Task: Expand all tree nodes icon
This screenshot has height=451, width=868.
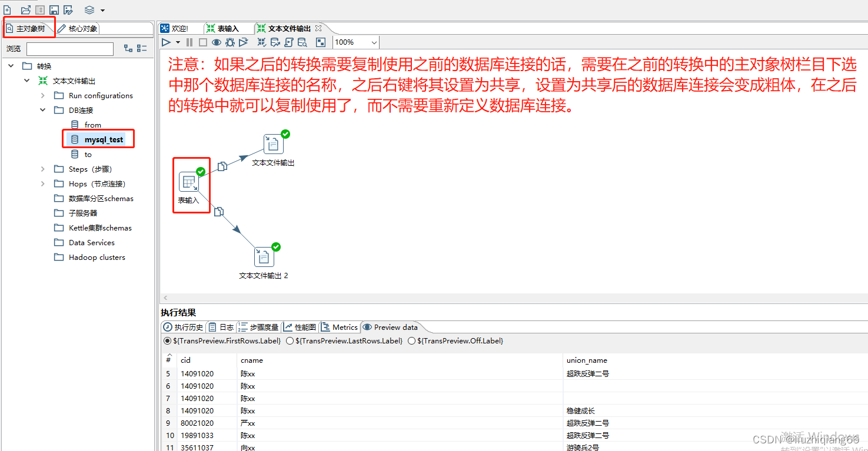Action: [128, 48]
